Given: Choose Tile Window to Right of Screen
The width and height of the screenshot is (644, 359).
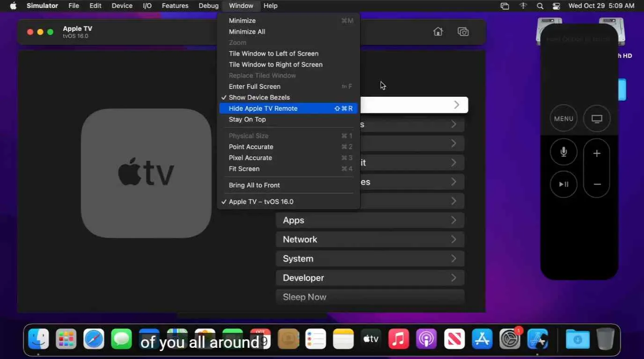Looking at the screenshot, I should 288,65.
